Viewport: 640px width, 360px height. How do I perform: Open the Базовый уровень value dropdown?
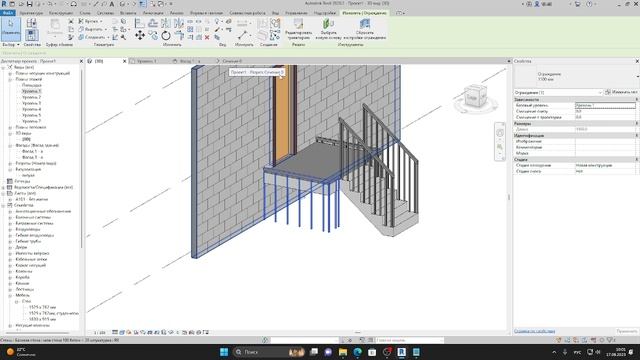(605, 105)
